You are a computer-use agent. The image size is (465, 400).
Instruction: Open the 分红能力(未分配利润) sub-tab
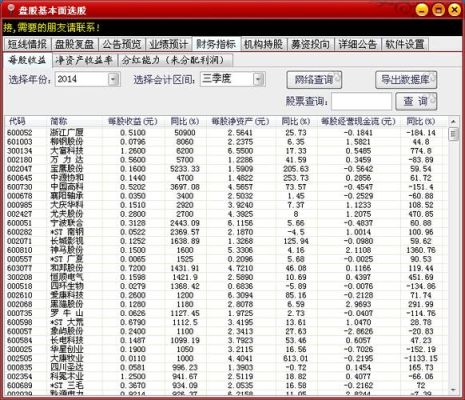tap(175, 60)
